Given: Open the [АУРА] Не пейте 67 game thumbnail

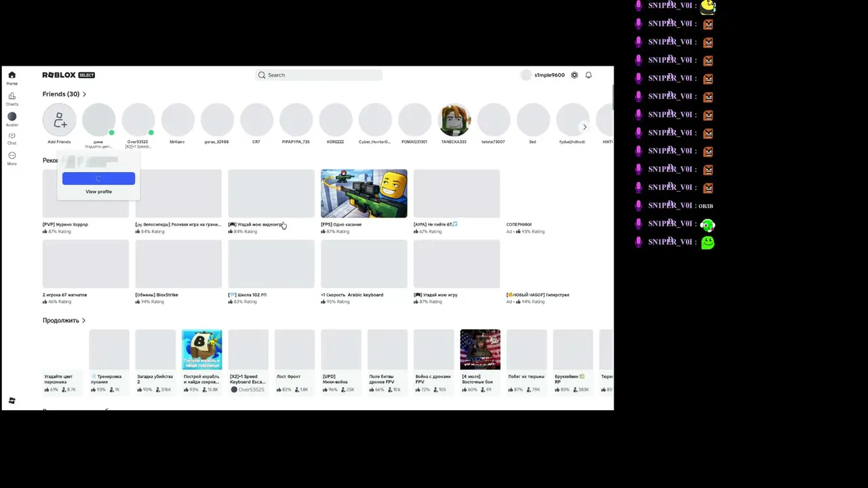Looking at the screenshot, I should [456, 194].
